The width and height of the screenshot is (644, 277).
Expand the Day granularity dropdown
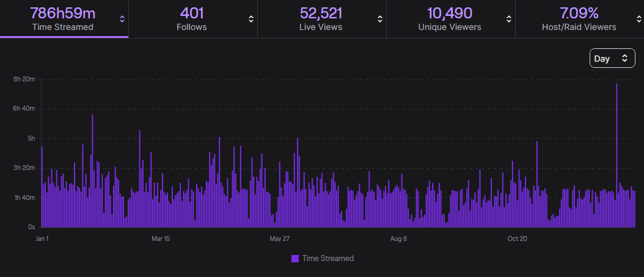pos(612,59)
